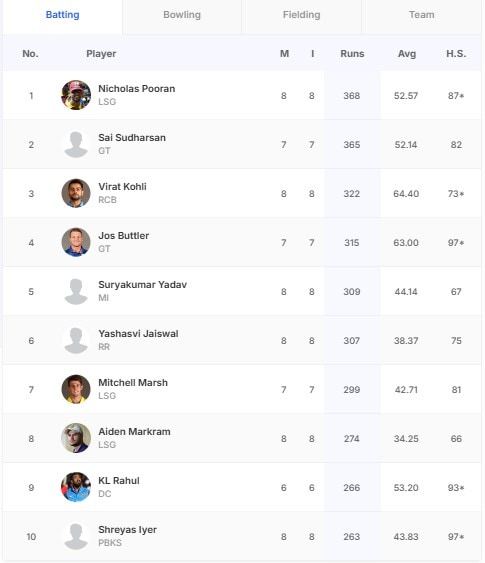The width and height of the screenshot is (485, 563).
Task: Open the Virat Kohli name link
Action: coord(122,187)
